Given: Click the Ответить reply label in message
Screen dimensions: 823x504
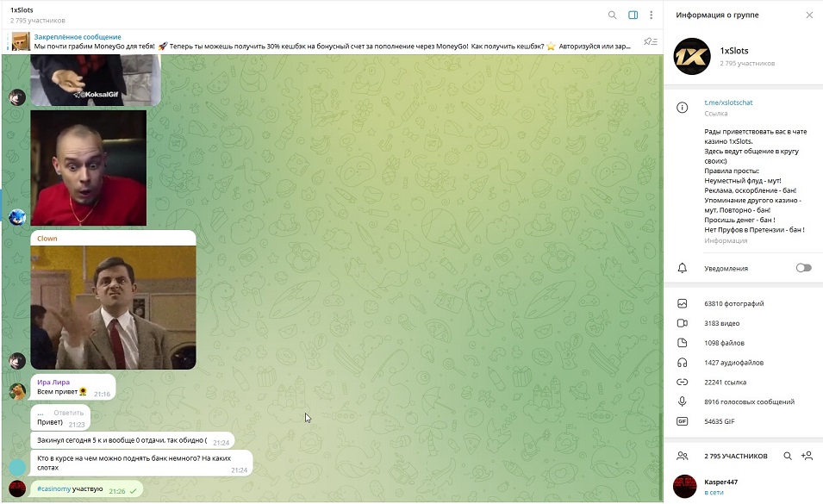Looking at the screenshot, I should pos(69,413).
